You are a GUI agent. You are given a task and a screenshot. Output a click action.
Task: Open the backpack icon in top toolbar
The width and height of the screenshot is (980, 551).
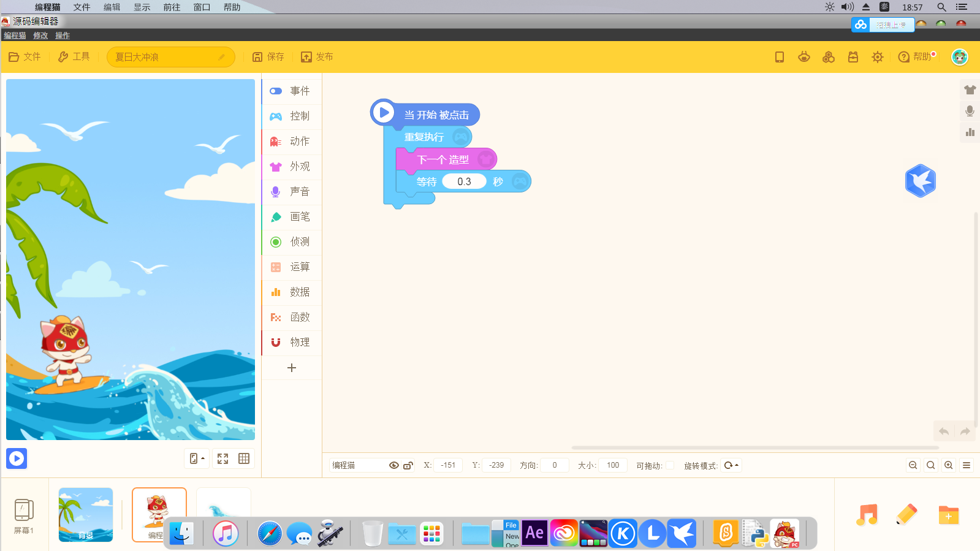pos(853,57)
